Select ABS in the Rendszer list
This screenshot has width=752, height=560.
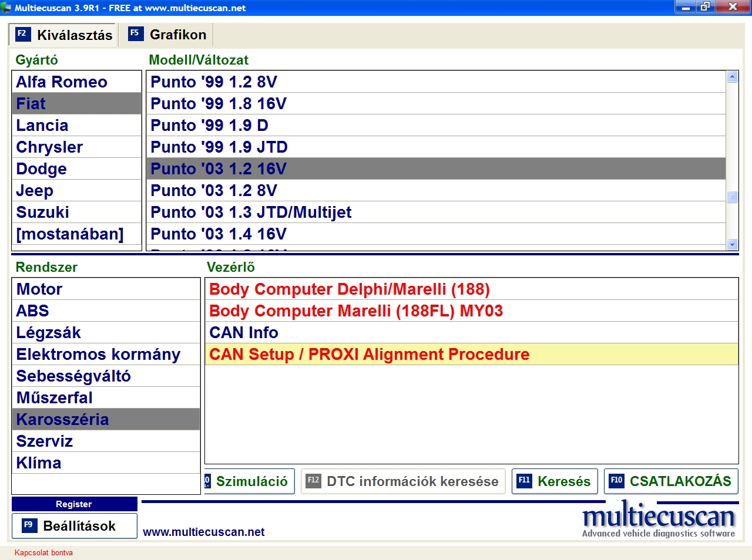coord(106,311)
